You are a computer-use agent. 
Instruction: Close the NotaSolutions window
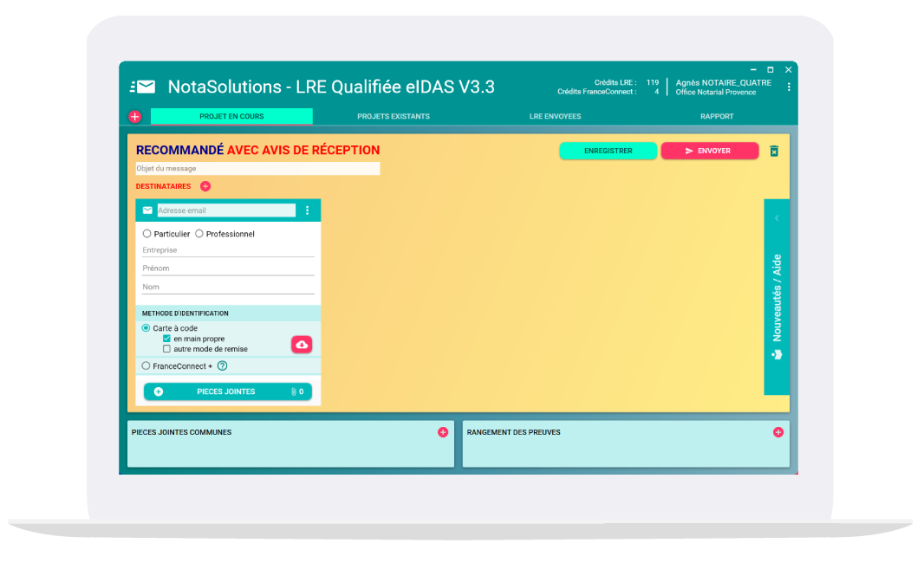point(788,69)
